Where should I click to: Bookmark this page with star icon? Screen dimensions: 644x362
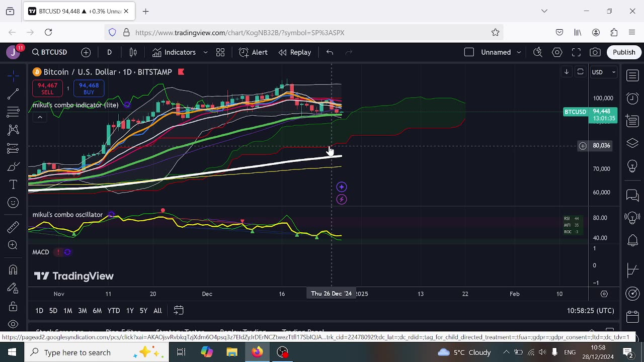[495, 32]
